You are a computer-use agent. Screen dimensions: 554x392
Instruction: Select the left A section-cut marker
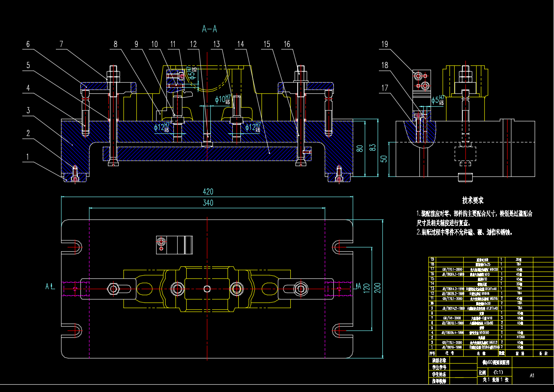[48, 285]
